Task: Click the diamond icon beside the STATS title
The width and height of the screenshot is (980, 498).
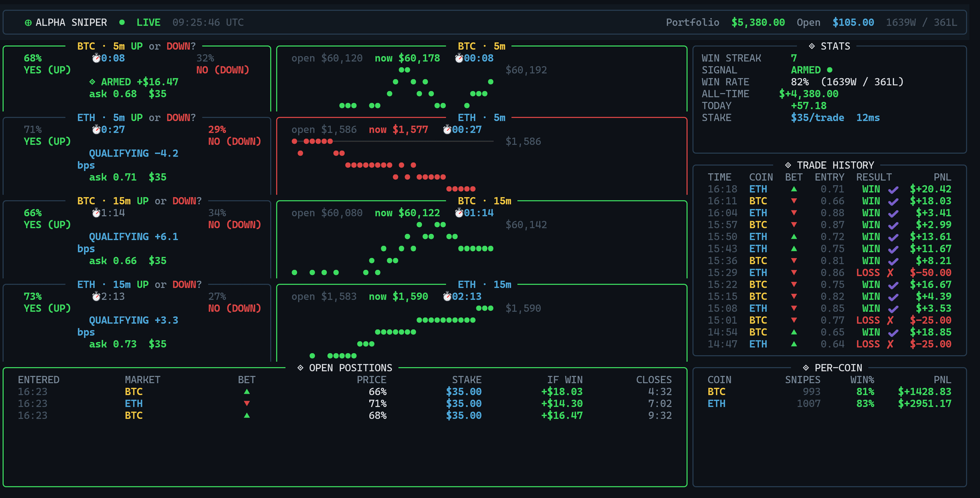Action: click(812, 46)
